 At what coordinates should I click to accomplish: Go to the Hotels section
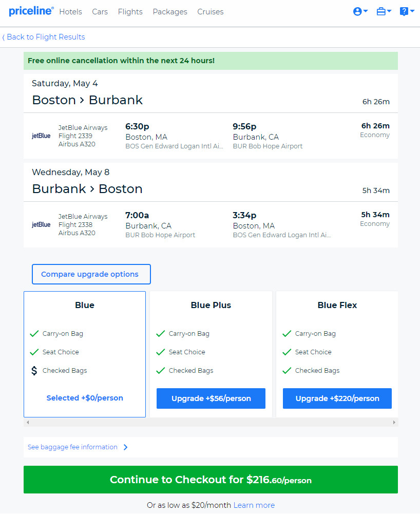70,12
